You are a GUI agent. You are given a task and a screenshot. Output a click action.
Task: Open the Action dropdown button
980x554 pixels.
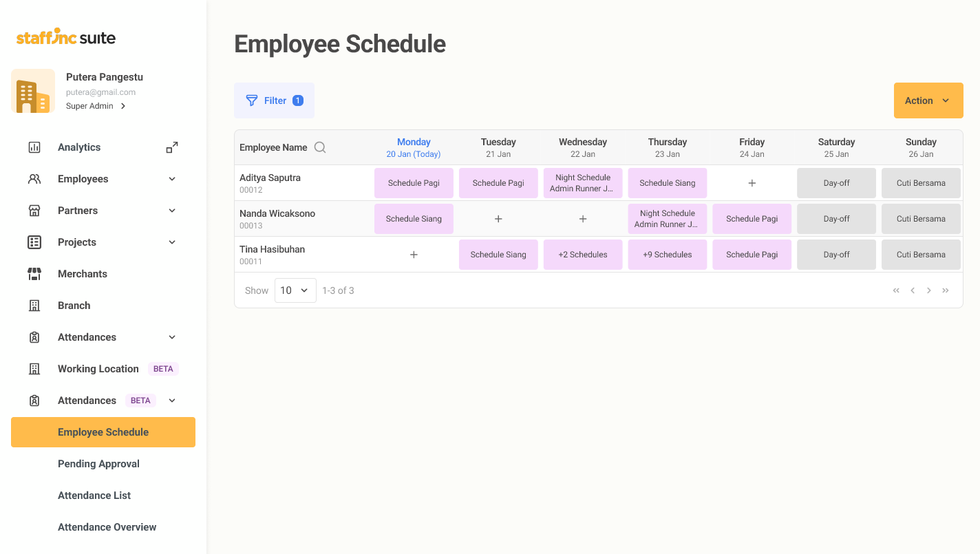point(928,100)
